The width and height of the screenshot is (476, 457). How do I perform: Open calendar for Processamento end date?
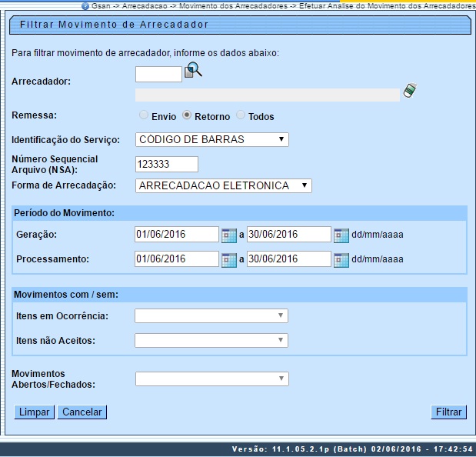341,260
